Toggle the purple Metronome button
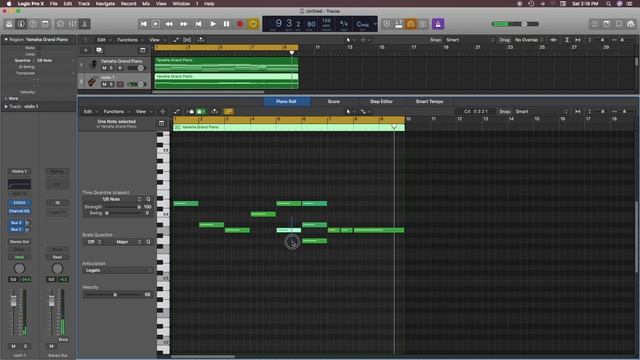 click(438, 24)
